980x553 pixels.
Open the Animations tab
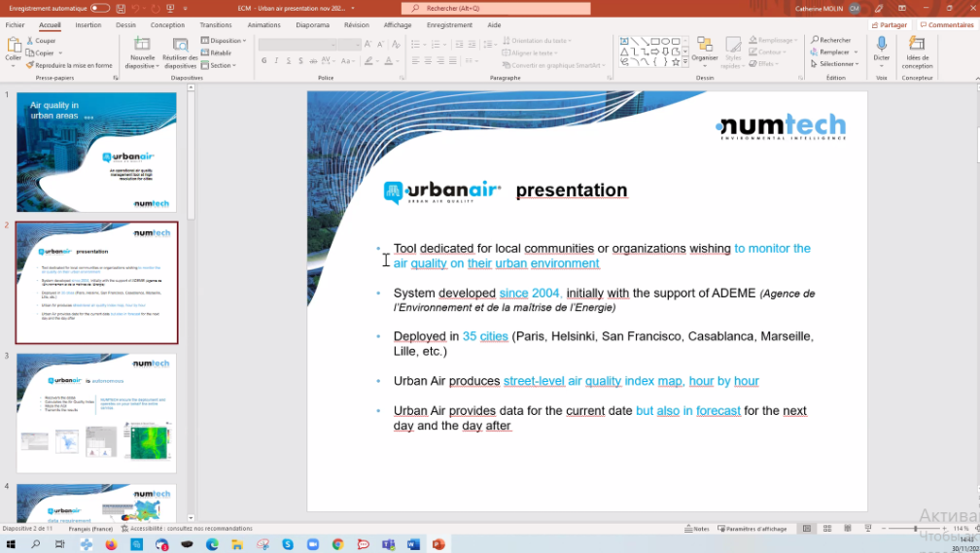coord(263,25)
